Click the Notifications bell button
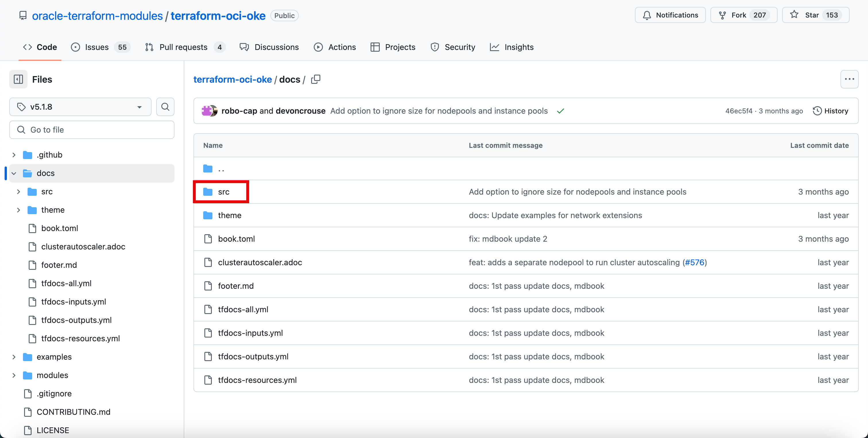Screen dimensions: 868x438 pyautogui.click(x=670, y=15)
